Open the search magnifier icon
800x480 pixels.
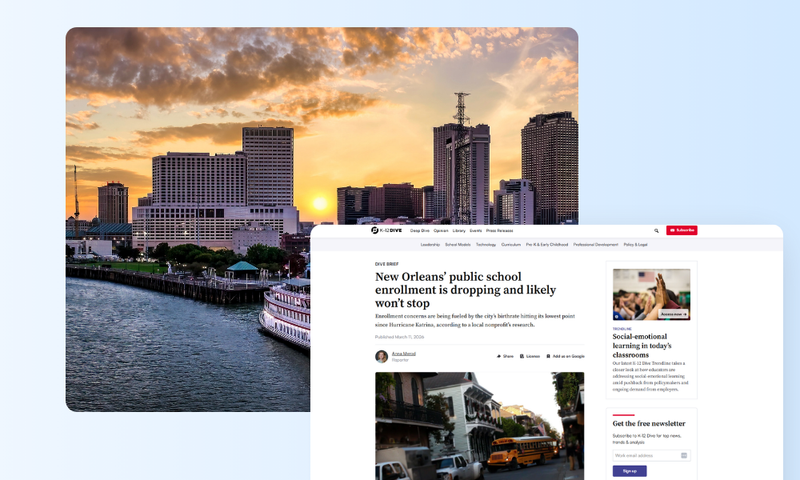coord(657,231)
